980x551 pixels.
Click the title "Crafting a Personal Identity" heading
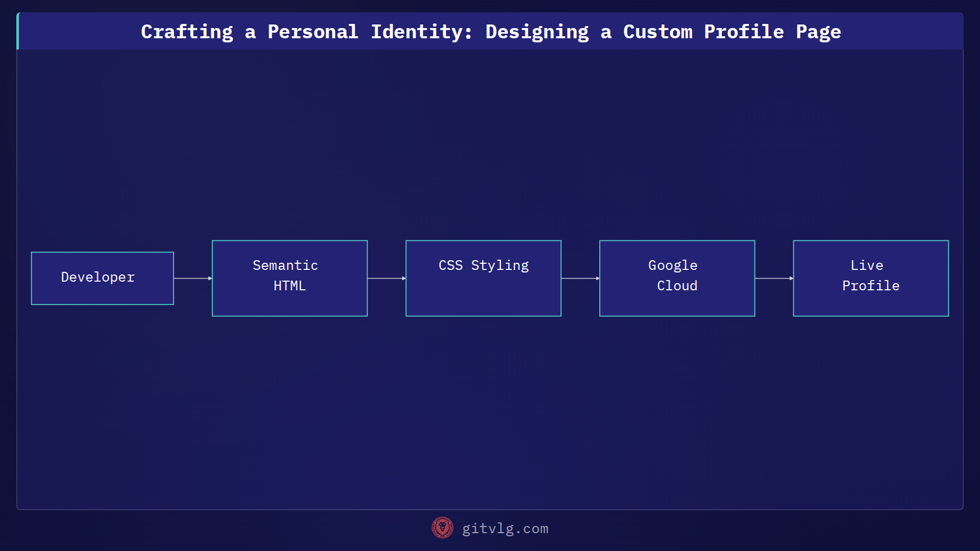(491, 32)
